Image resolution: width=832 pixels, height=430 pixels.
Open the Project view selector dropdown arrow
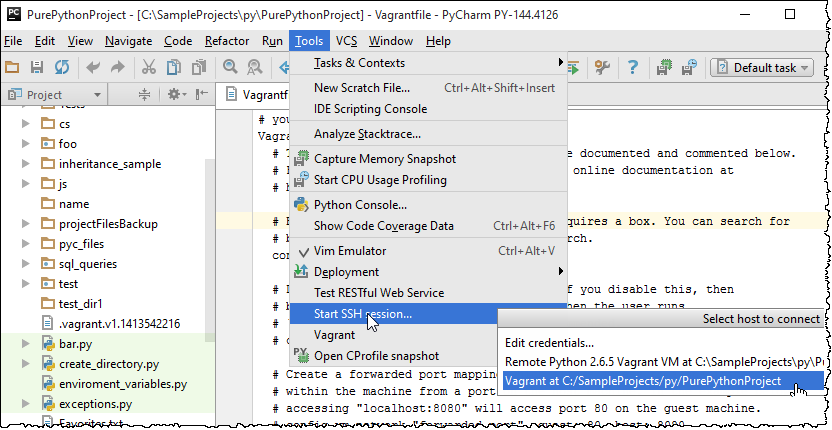click(97, 95)
